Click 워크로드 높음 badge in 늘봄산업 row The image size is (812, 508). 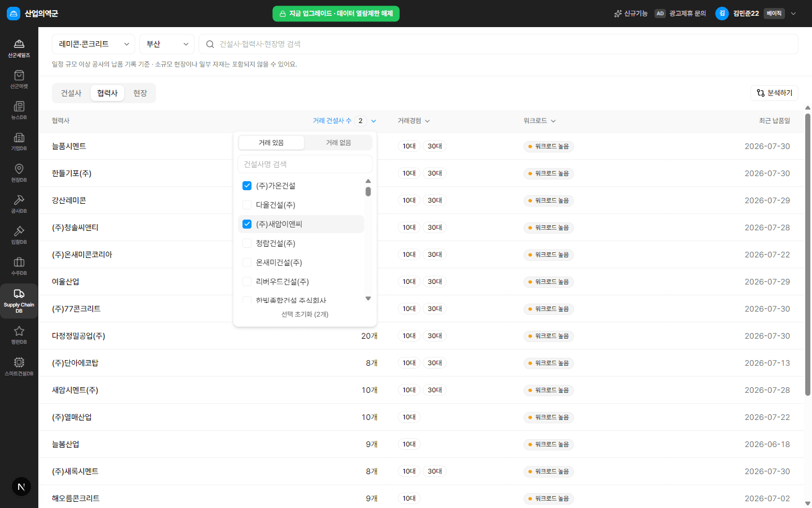coord(549,444)
